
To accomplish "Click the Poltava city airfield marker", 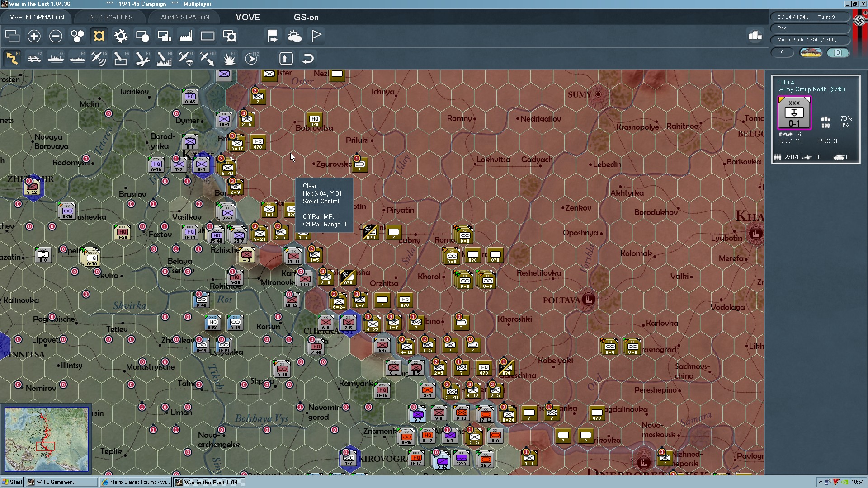I will (589, 299).
